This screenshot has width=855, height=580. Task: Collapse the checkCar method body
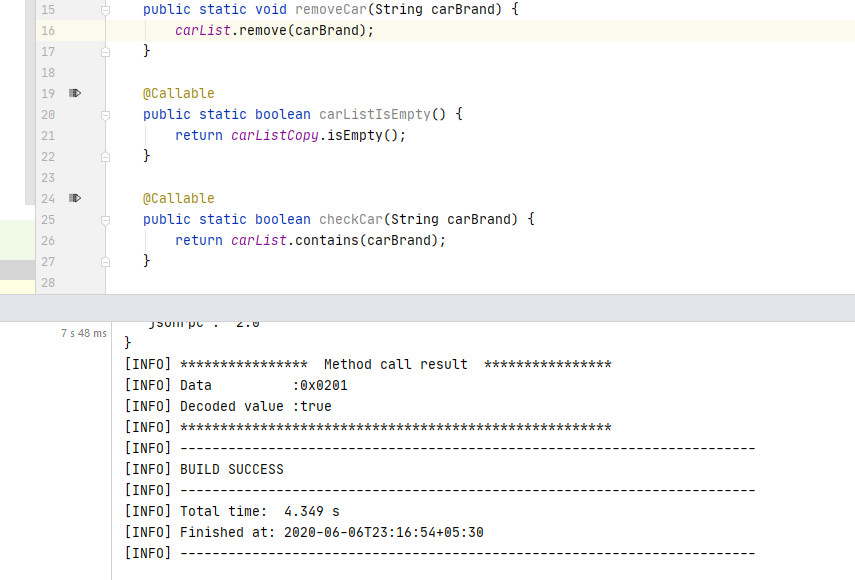[x=106, y=219]
